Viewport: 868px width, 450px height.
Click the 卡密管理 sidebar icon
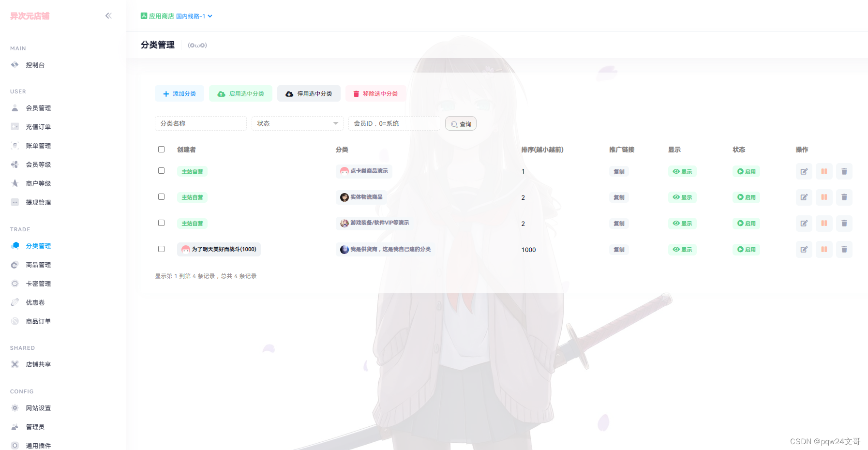15,284
